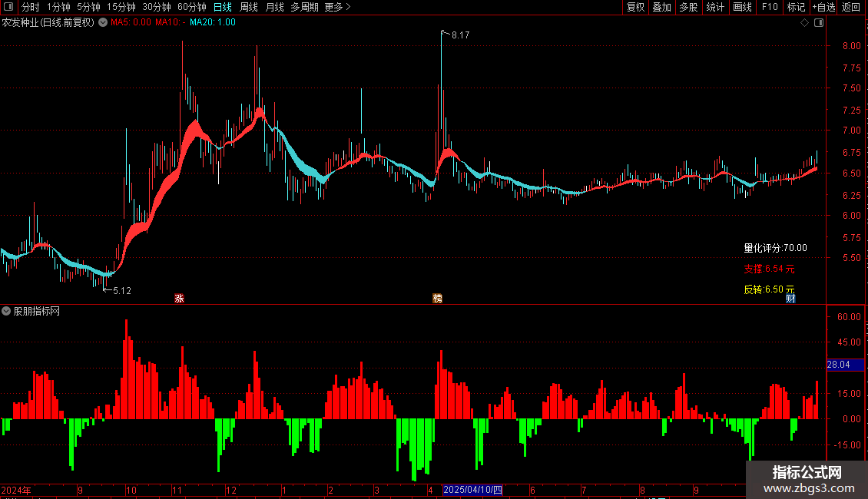Click the 支撑:6.54元 support text
868x499 pixels.
pos(769,269)
